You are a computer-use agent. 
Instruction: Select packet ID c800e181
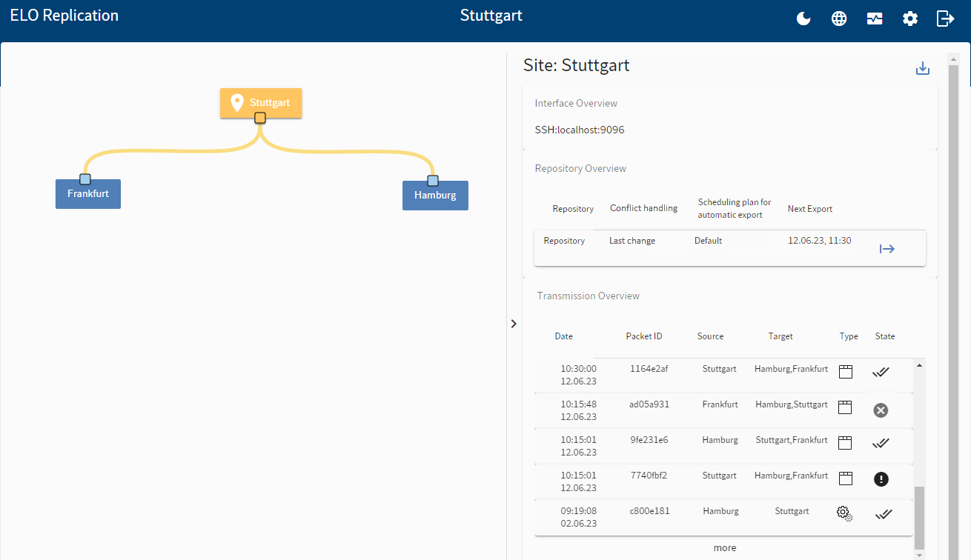tap(649, 511)
